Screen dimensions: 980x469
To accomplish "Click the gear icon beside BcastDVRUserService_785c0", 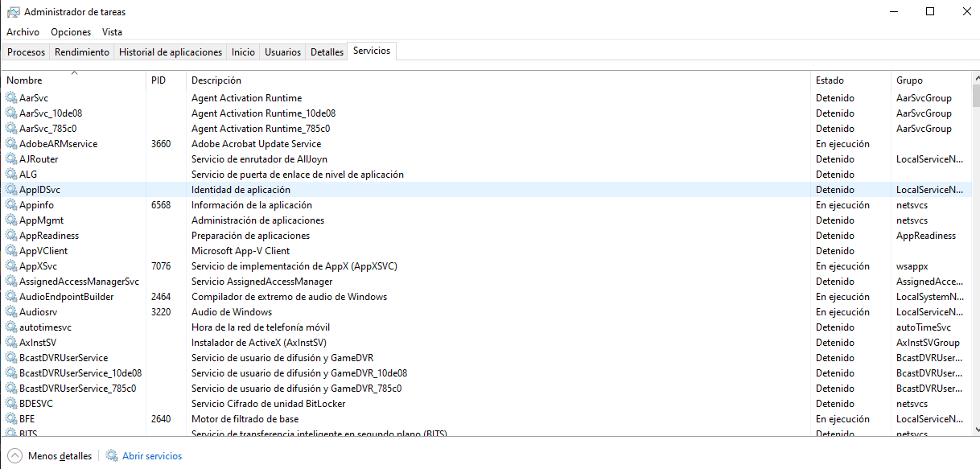I will [11, 389].
